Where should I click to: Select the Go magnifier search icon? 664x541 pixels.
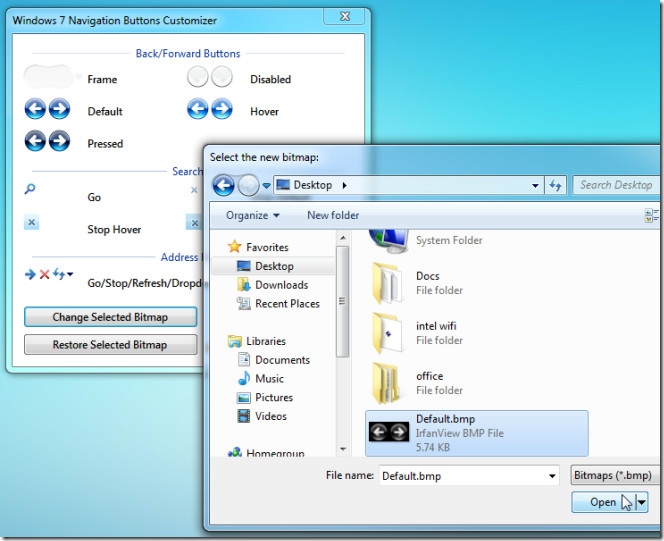[x=30, y=189]
